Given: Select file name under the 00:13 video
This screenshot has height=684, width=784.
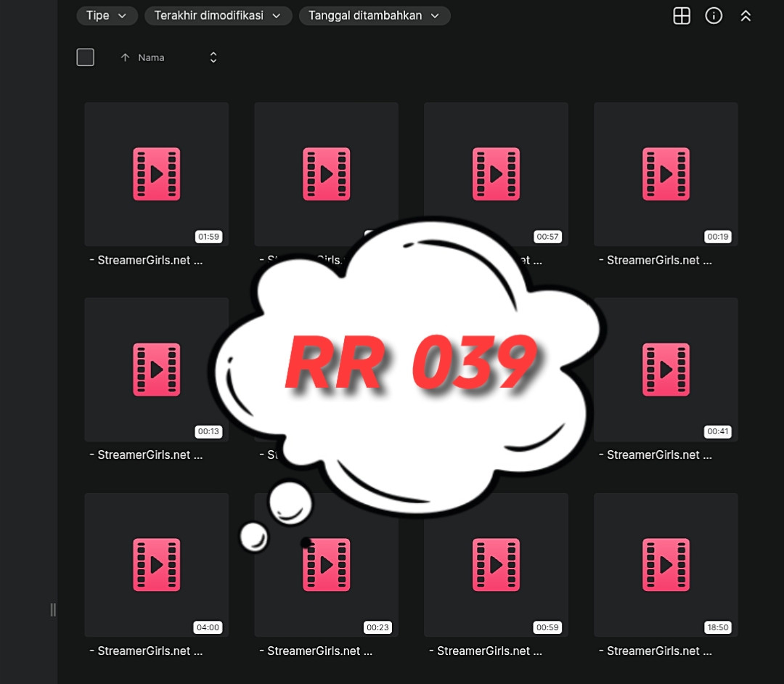Looking at the screenshot, I should coord(146,455).
